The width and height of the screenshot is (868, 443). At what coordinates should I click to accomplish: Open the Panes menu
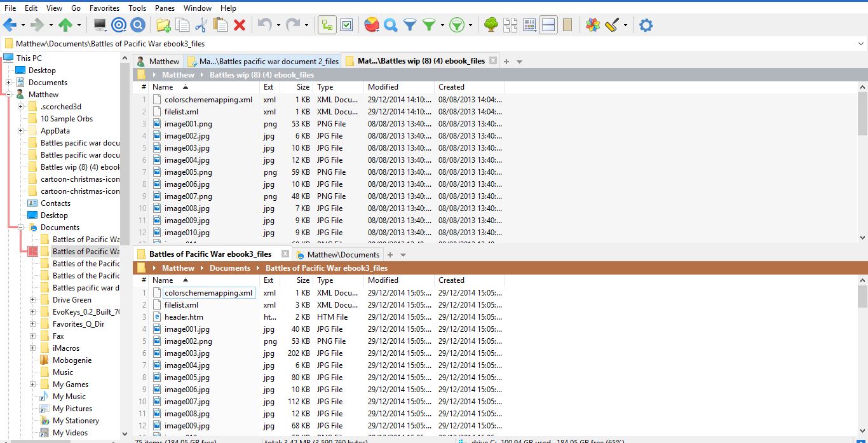click(164, 8)
